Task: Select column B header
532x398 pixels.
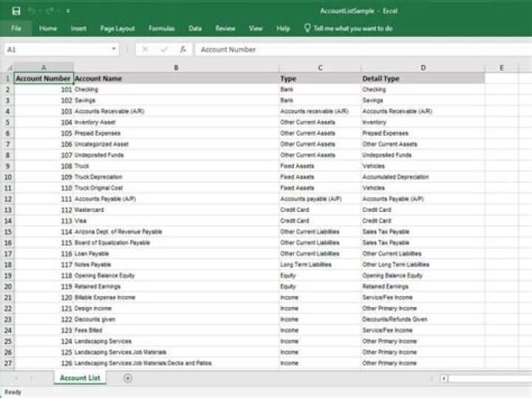Action: pos(176,67)
